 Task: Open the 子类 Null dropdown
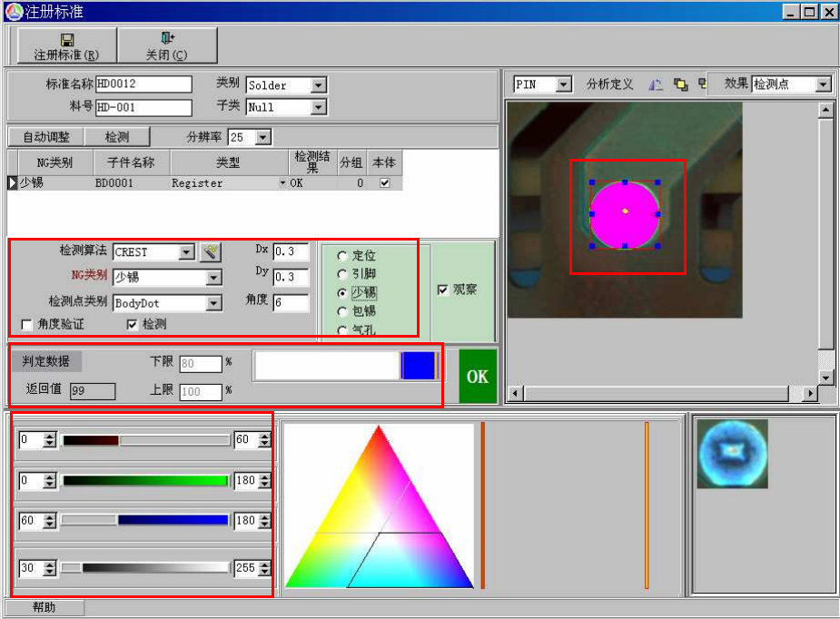[318, 107]
